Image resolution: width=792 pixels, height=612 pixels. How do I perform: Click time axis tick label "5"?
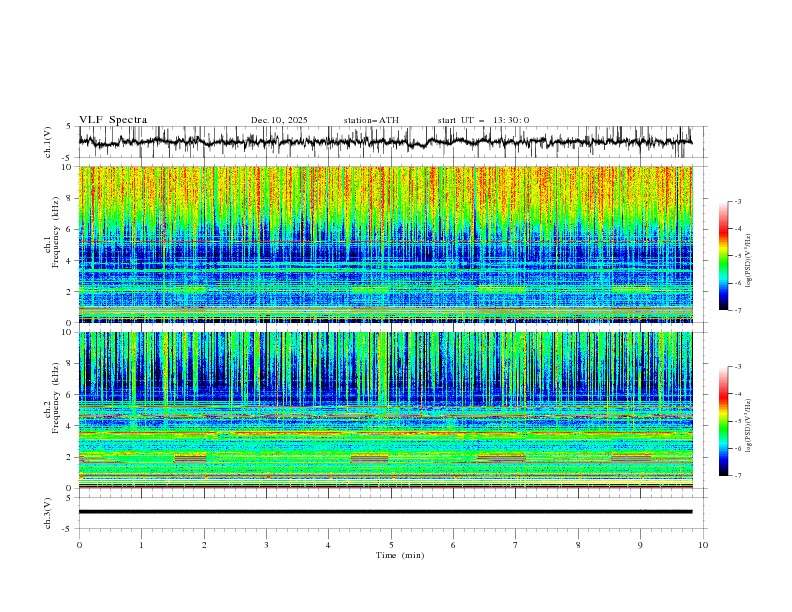coord(391,545)
